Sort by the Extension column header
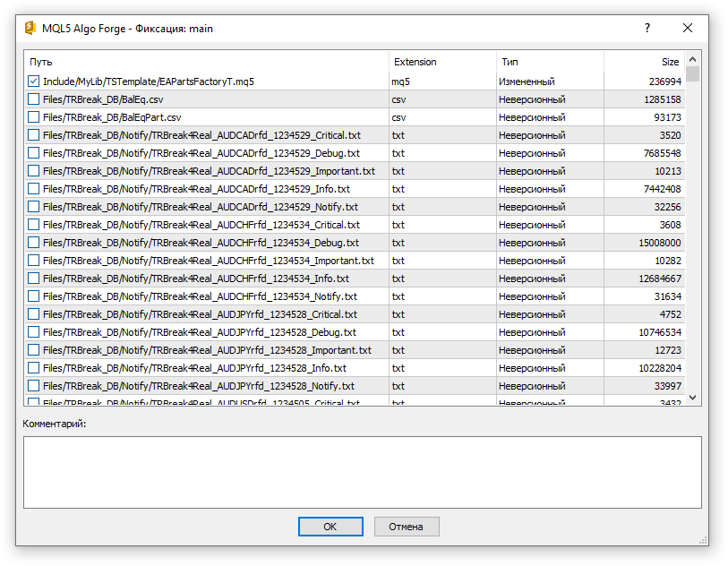Screen dimensions: 728x566 (x=442, y=62)
